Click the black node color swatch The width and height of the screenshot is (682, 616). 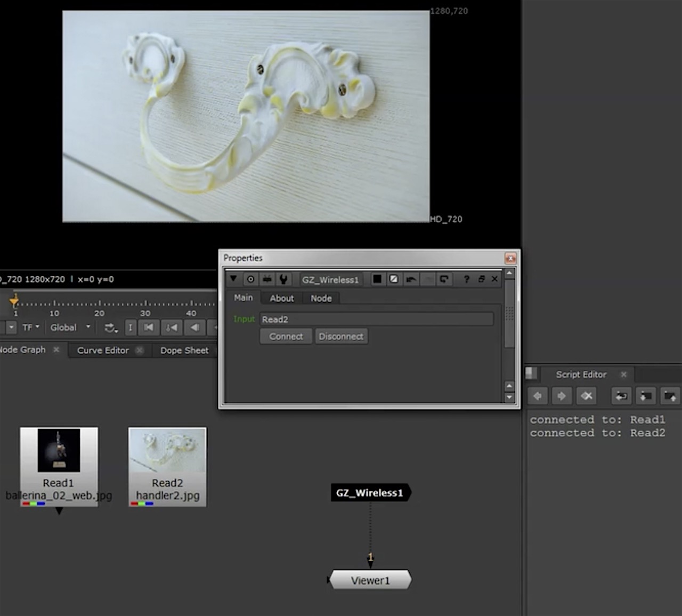pos(377,279)
